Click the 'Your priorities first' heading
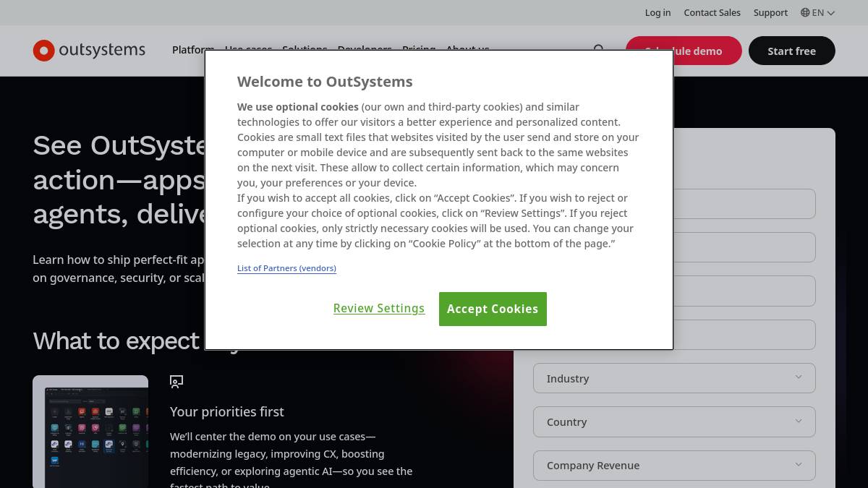 pyautogui.click(x=227, y=411)
